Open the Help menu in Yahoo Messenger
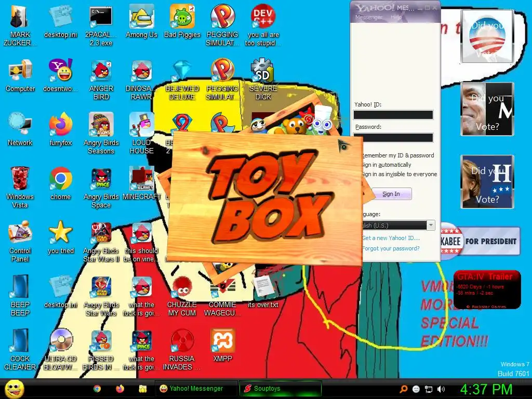This screenshot has height=399, width=532. pos(396,17)
